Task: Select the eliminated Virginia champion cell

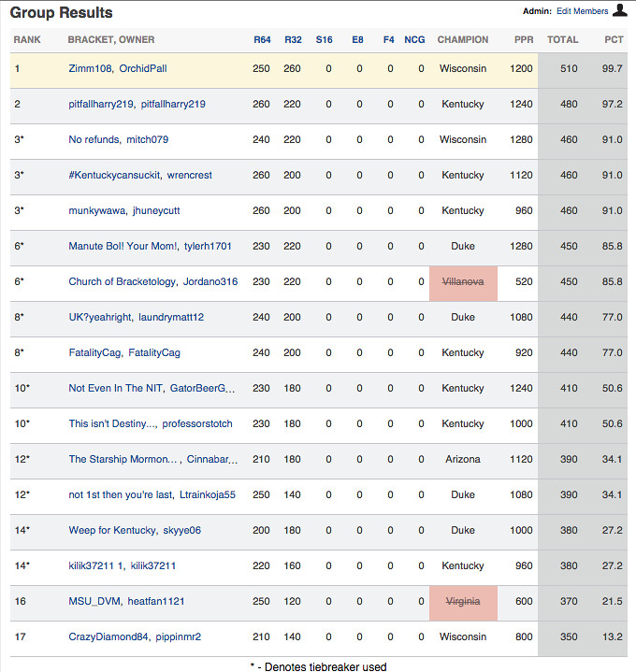Action: [x=463, y=603]
